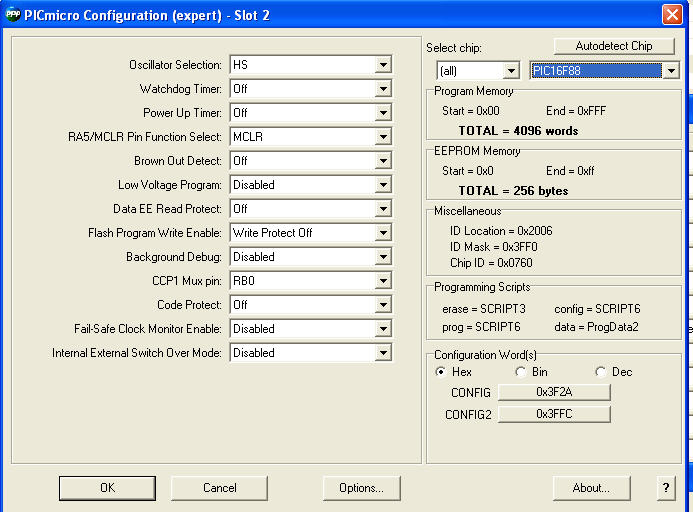This screenshot has height=512, width=693.
Task: Click the 'data = ProgData2' text
Action: (x=597, y=327)
